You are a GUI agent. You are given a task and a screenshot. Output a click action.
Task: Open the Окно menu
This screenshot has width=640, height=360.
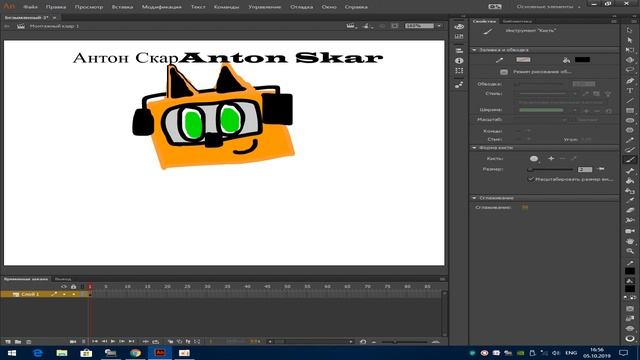[x=329, y=7]
